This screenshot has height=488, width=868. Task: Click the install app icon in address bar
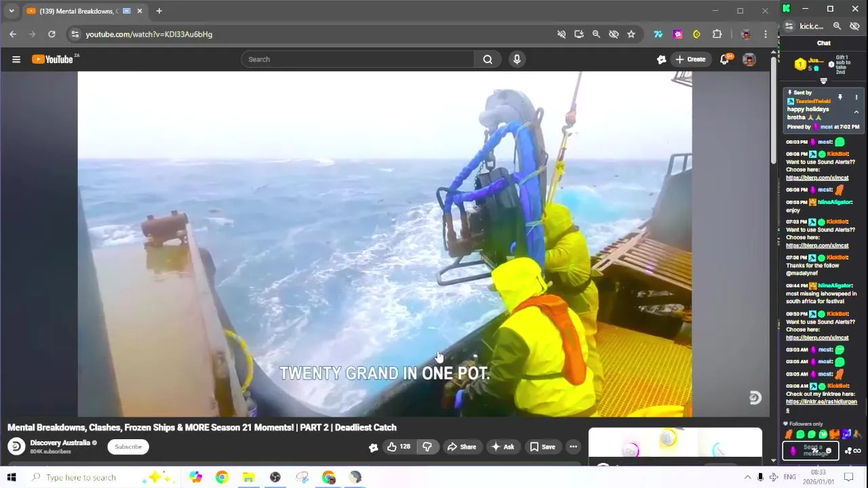point(578,34)
